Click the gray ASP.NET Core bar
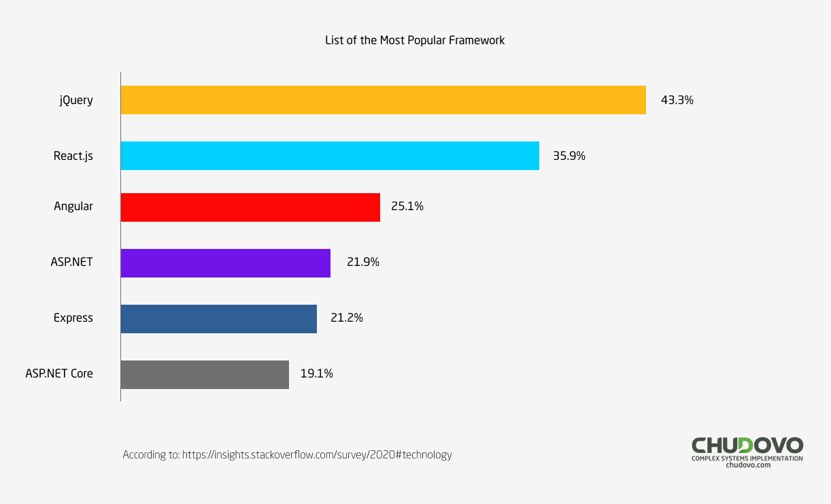The height and width of the screenshot is (504, 831). click(205, 375)
